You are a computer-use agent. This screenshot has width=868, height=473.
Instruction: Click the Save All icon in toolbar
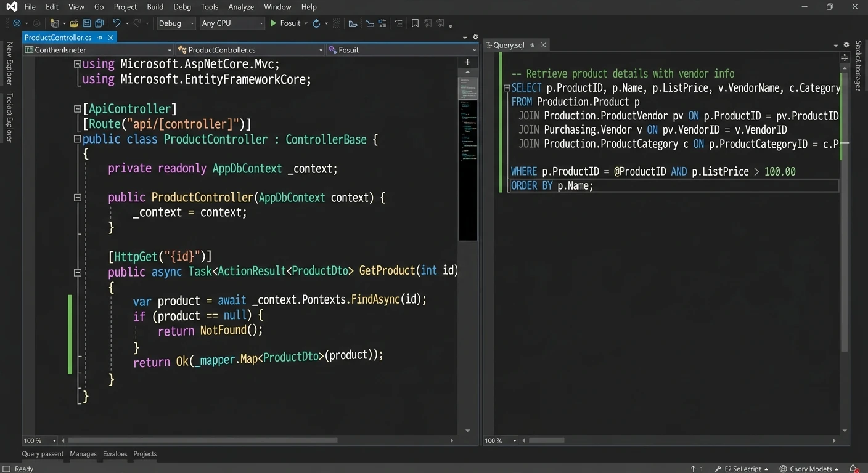99,23
